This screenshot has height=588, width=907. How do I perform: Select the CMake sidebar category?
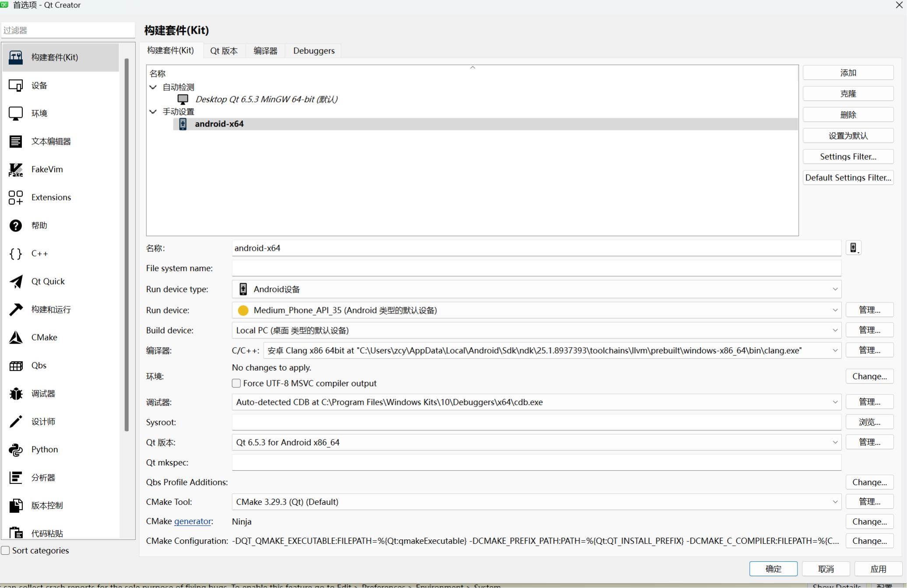coord(44,338)
